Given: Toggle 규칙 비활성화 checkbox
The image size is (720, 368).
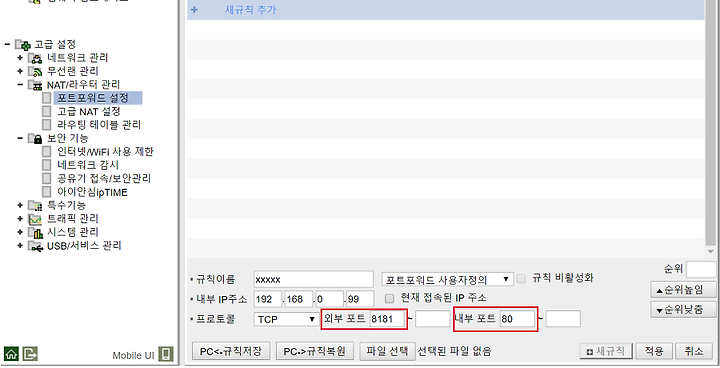Looking at the screenshot, I should (x=521, y=278).
